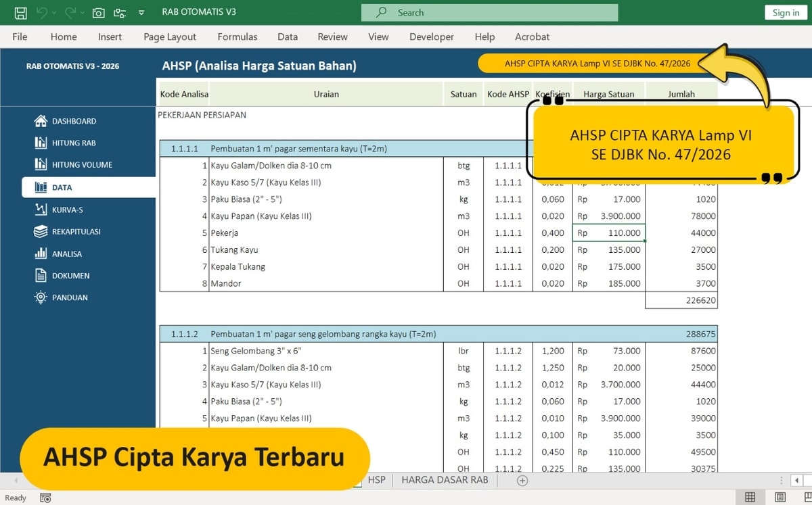The image size is (812, 505).
Task: Switch to Normal view in the status bar
Action: tap(750, 498)
